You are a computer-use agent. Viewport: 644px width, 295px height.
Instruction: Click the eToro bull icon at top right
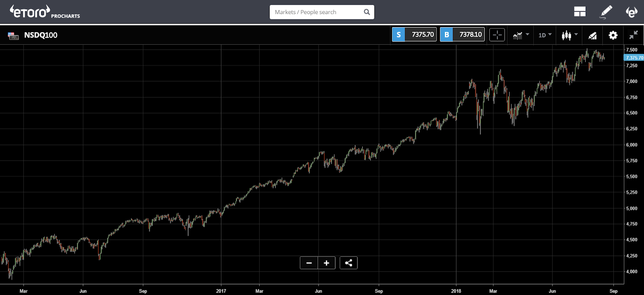[x=632, y=12]
